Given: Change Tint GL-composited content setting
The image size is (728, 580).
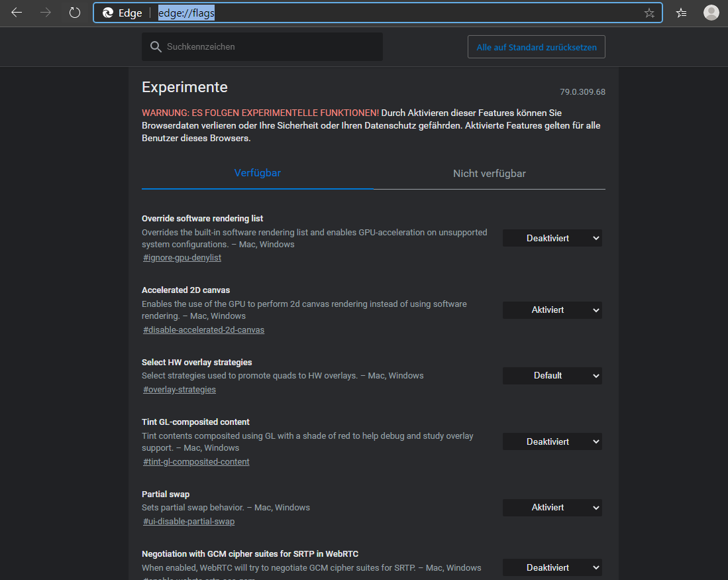Looking at the screenshot, I should 552,441.
